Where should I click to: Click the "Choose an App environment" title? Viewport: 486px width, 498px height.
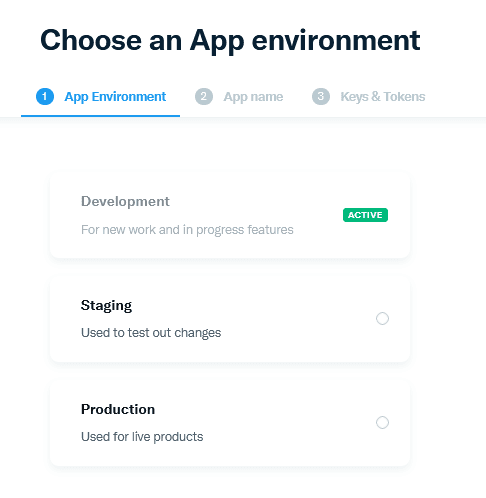point(230,41)
